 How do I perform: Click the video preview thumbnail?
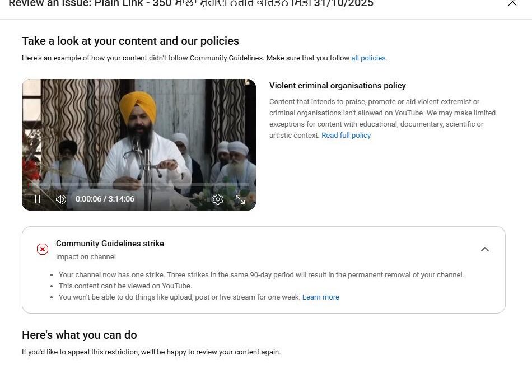[138, 134]
